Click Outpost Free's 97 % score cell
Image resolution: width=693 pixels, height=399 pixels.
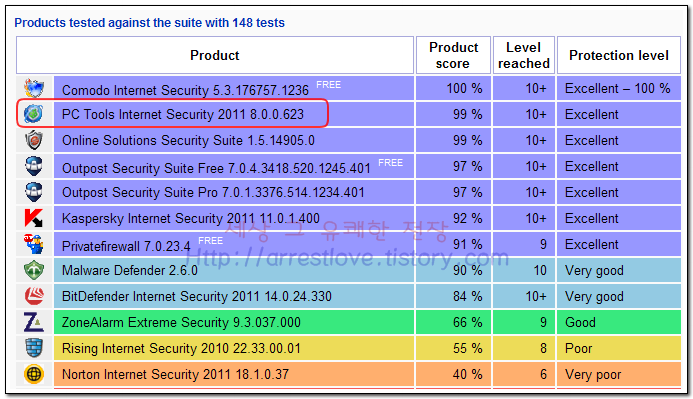453,167
